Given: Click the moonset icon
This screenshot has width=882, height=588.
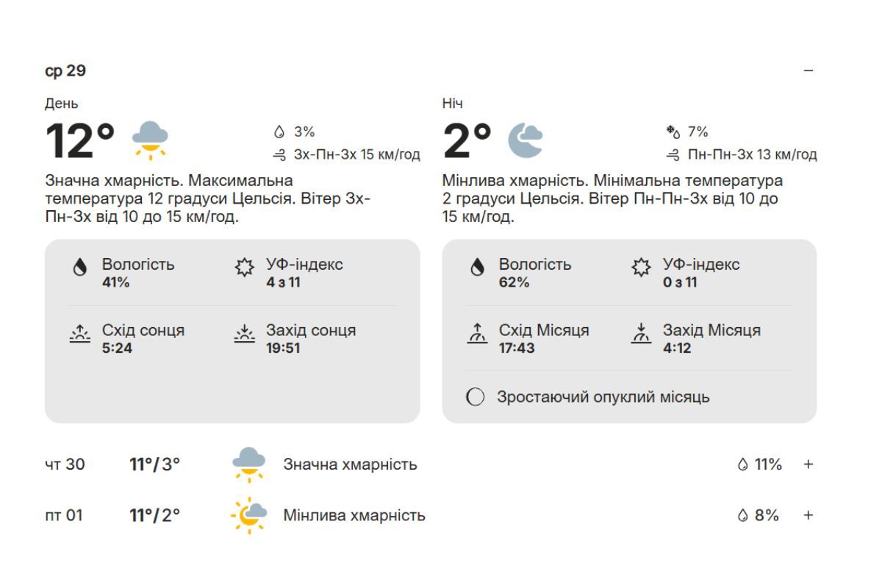Looking at the screenshot, I should click(641, 334).
